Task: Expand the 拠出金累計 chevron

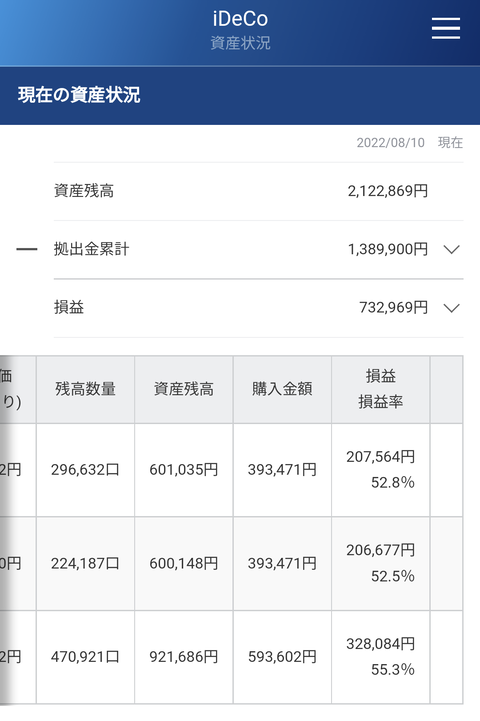Action: (x=451, y=249)
